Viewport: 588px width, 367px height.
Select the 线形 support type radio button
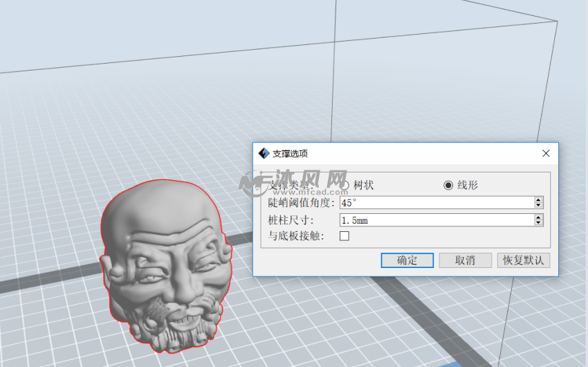[448, 185]
